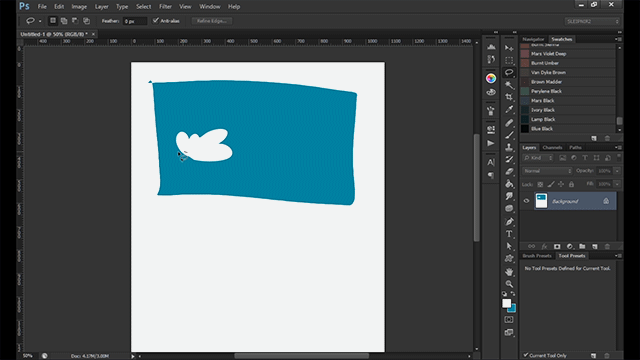Switch to the Channels tab
This screenshot has height=360, width=640.
552,147
